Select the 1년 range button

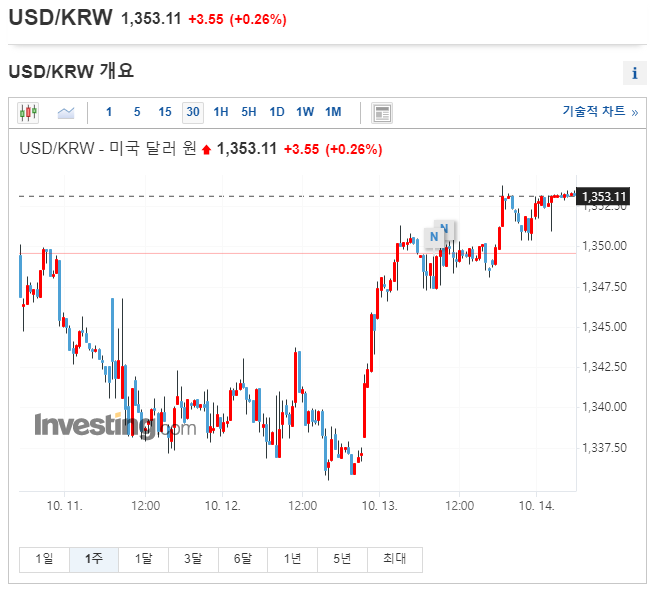292,560
